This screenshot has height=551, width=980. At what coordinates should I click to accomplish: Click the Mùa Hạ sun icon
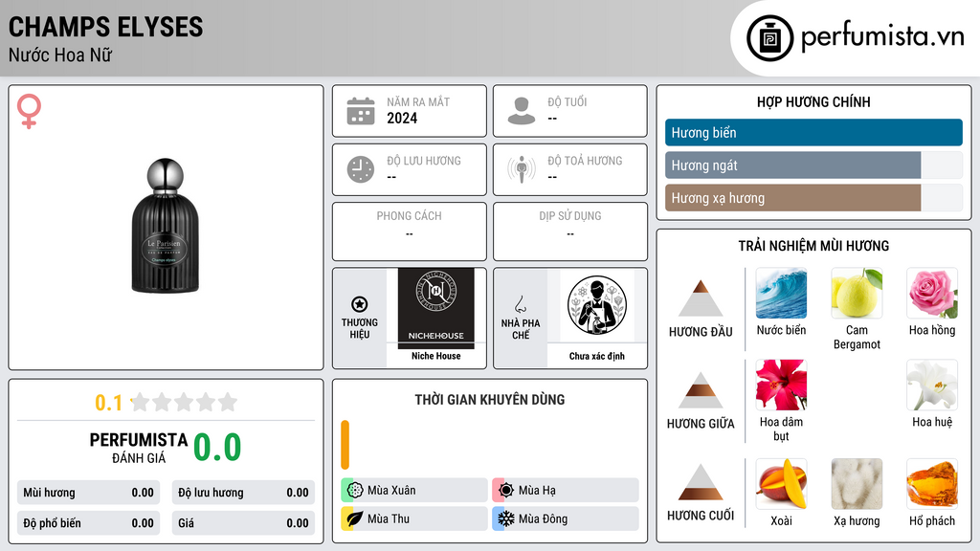[506, 491]
